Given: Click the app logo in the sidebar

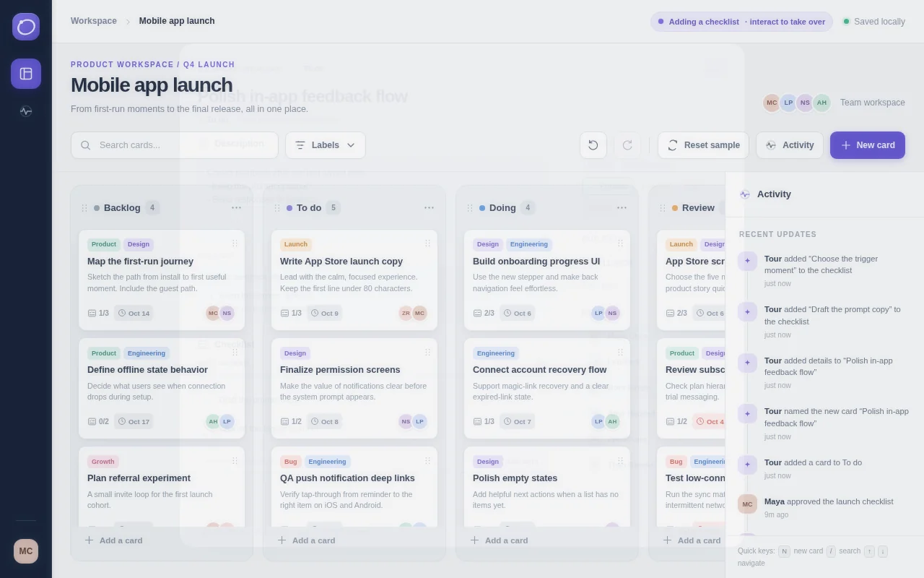Looking at the screenshot, I should point(26,27).
